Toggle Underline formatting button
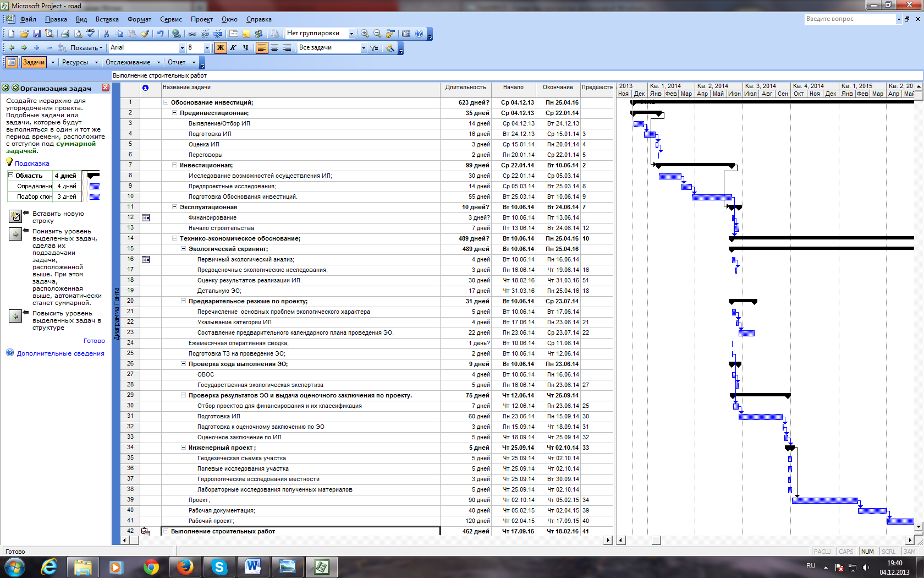This screenshot has height=578, width=924. 245,48
